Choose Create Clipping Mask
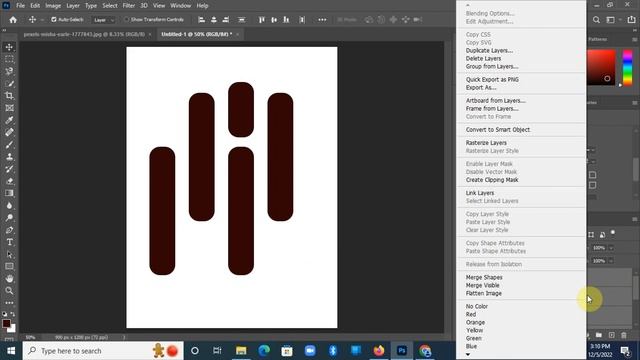Image resolution: width=640 pixels, height=360 pixels. tap(492, 180)
